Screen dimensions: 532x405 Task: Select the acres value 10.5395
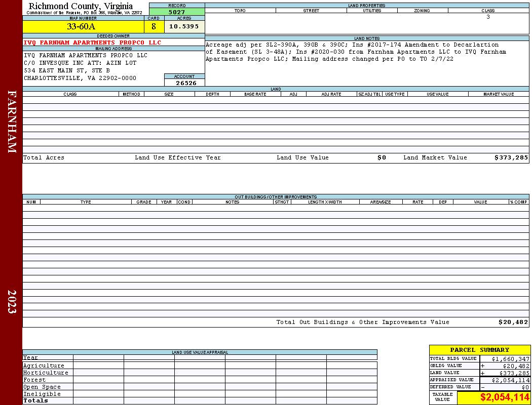click(184, 26)
